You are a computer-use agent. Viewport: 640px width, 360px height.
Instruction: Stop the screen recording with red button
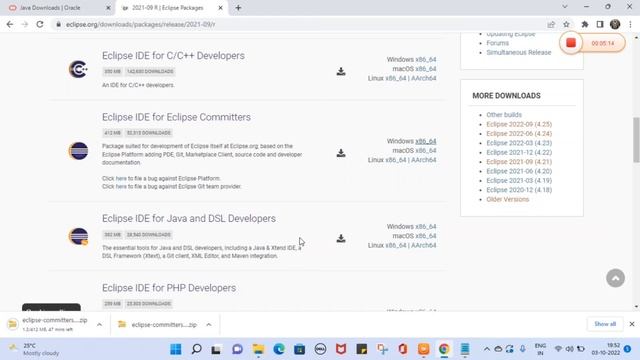(x=571, y=43)
